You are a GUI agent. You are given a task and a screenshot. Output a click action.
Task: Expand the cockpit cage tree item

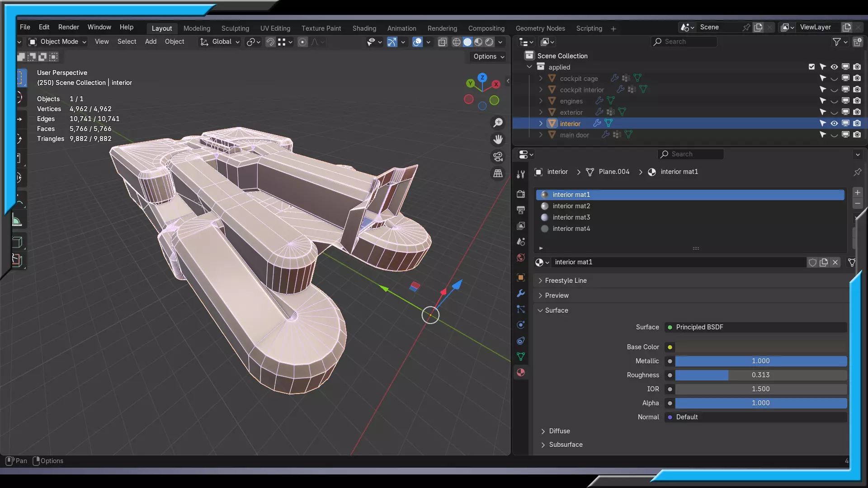[x=541, y=78]
